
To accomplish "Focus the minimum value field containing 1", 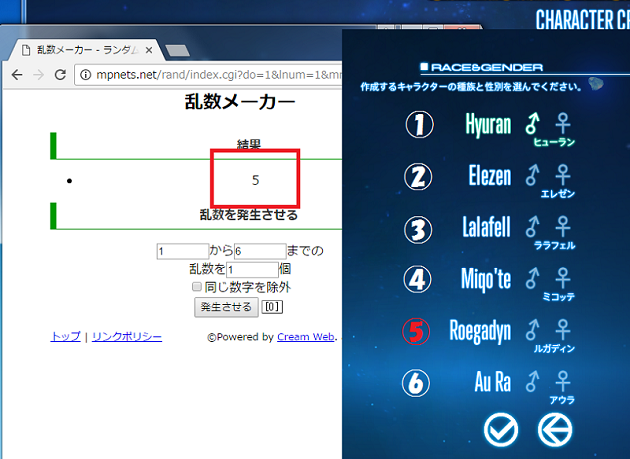I will pos(183,251).
